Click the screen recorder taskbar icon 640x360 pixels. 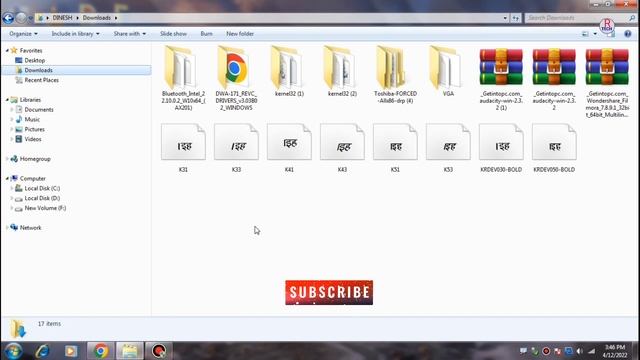(159, 351)
